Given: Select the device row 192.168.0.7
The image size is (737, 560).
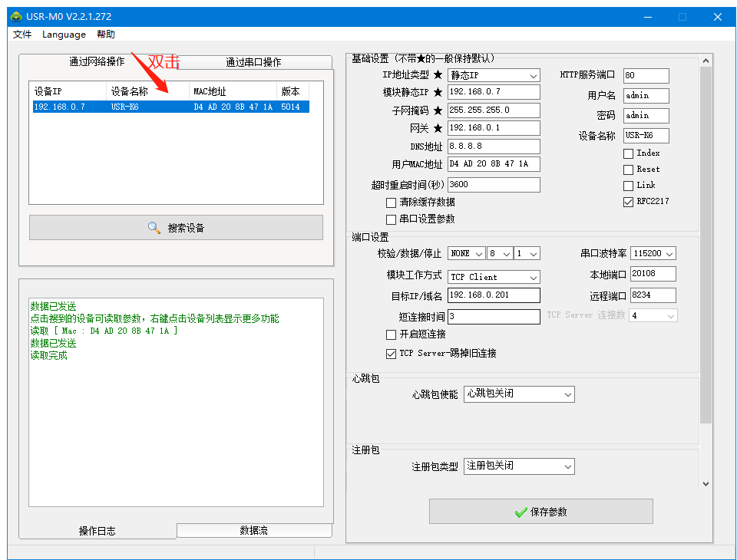Looking at the screenshot, I should pyautogui.click(x=170, y=107).
